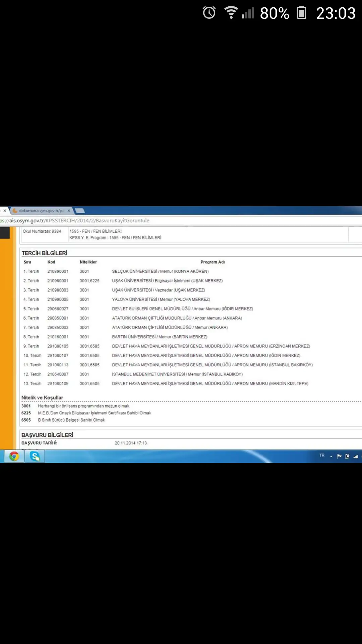
Task: Open the network signal tray icon
Action: 356,456
